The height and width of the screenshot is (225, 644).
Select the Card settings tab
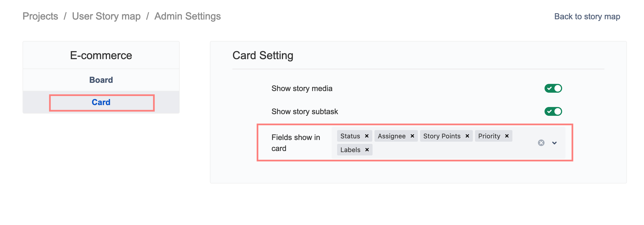(x=101, y=102)
